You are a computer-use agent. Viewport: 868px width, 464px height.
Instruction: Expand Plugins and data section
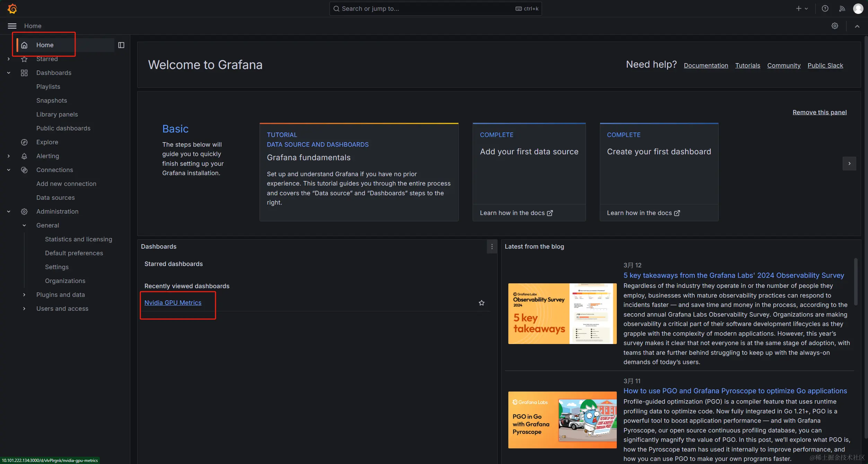click(x=24, y=295)
